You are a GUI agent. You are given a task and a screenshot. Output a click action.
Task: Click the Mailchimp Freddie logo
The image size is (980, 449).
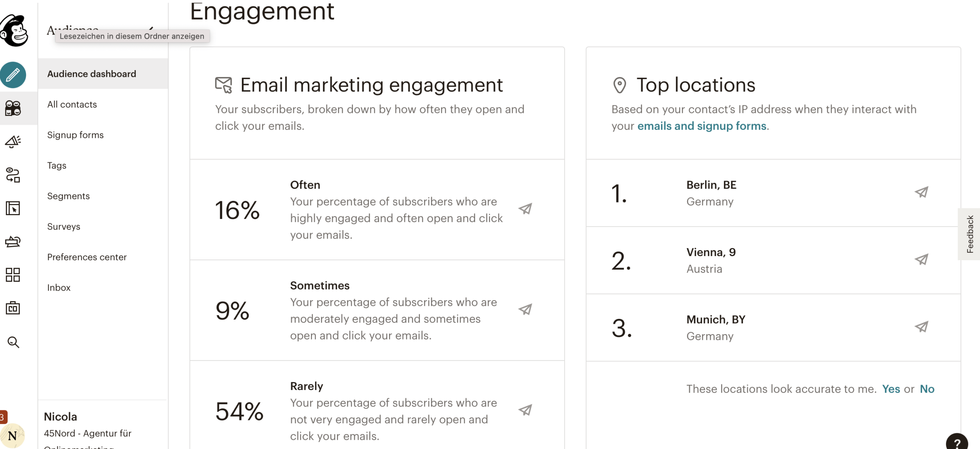coord(15,31)
